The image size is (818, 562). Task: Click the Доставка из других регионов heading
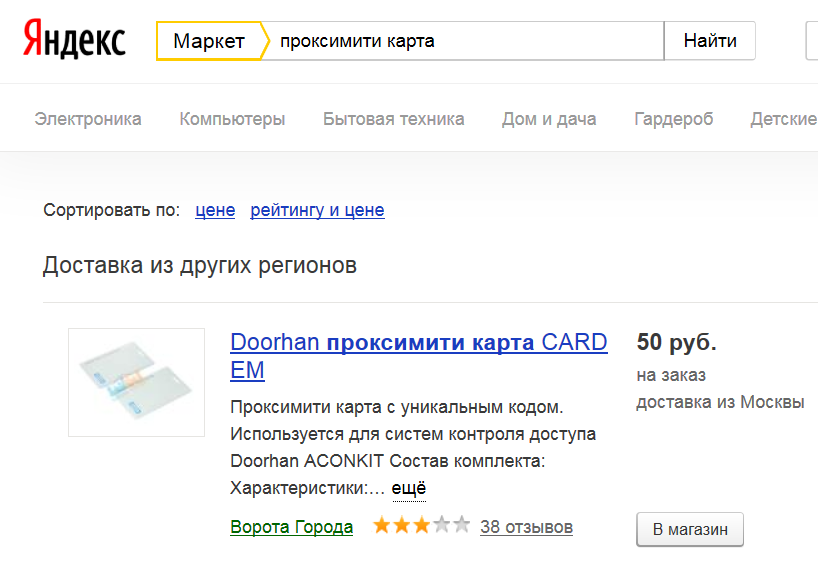[x=200, y=266]
